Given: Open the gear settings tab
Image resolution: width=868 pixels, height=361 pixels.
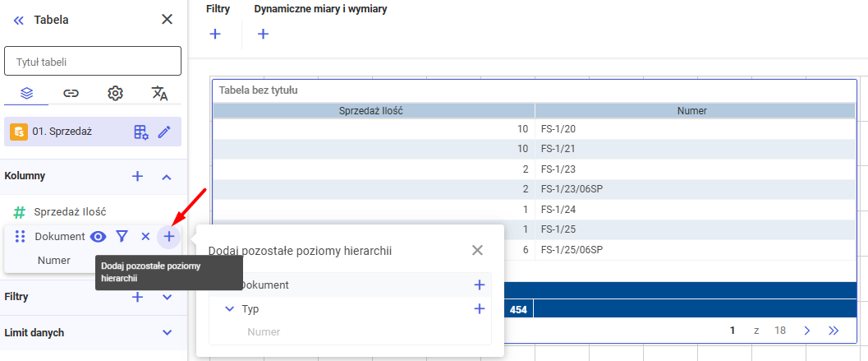Looking at the screenshot, I should point(116,93).
